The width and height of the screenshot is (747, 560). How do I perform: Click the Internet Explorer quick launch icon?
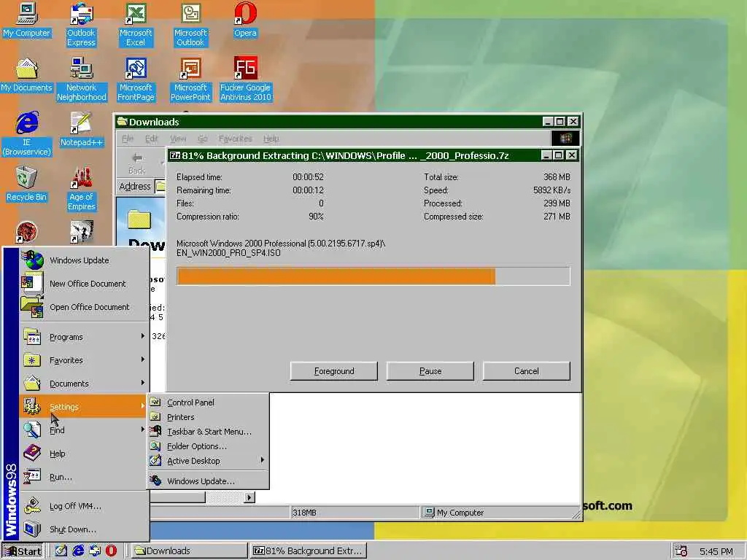(x=78, y=551)
